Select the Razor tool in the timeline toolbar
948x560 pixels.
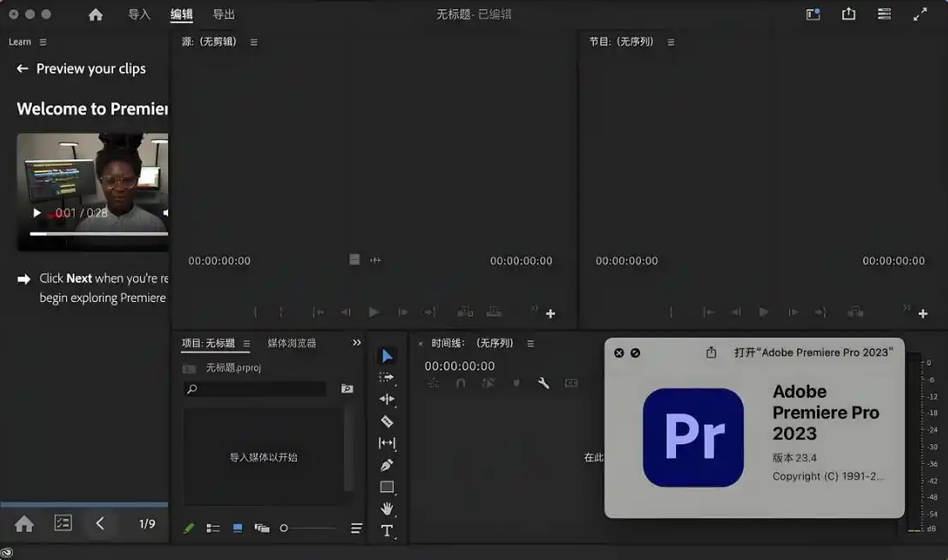[x=387, y=421]
